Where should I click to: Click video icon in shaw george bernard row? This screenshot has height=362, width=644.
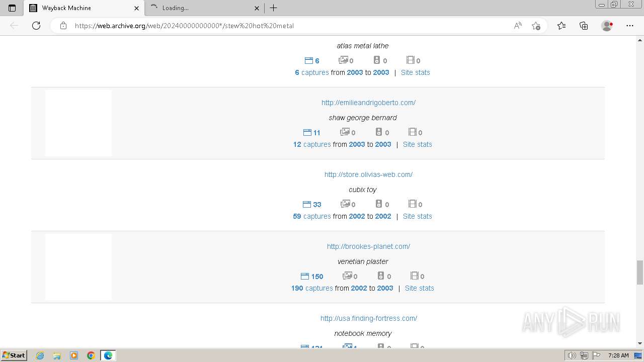tap(412, 132)
